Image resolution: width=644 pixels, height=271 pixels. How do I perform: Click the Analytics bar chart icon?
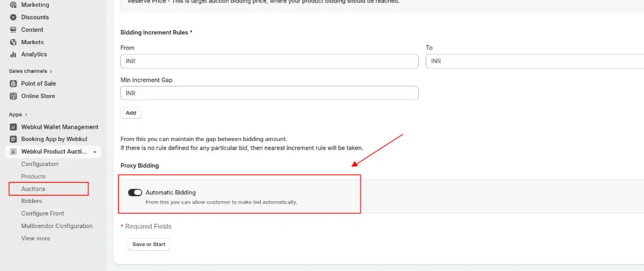point(13,54)
